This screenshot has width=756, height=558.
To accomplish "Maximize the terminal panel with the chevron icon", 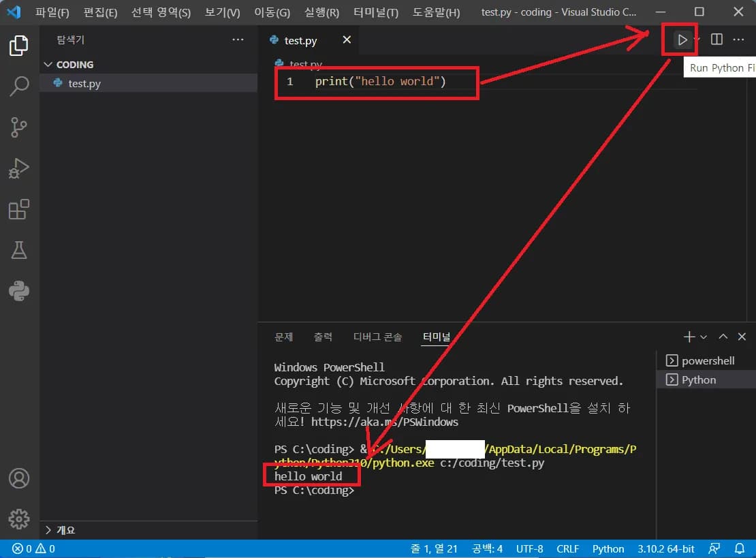I will [723, 336].
